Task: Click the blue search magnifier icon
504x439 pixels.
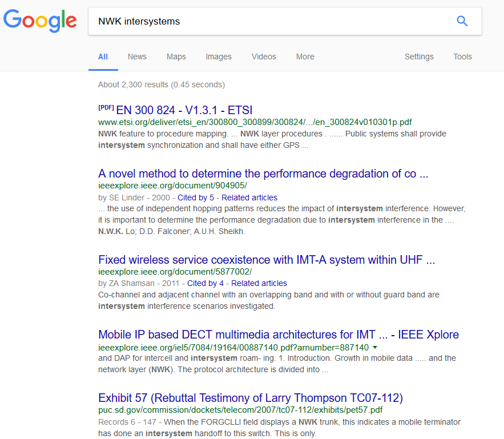Action: pos(462,22)
